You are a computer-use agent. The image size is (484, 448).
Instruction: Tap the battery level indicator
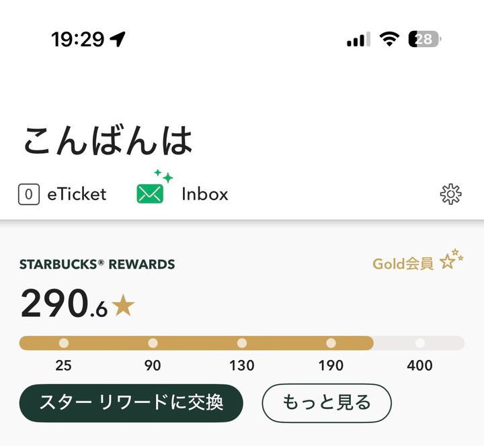click(x=425, y=39)
